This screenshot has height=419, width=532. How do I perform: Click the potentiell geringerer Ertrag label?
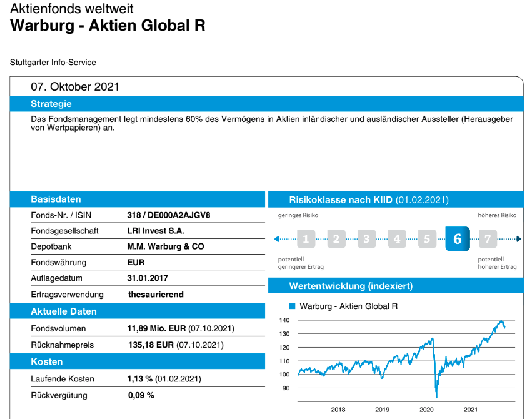click(301, 263)
